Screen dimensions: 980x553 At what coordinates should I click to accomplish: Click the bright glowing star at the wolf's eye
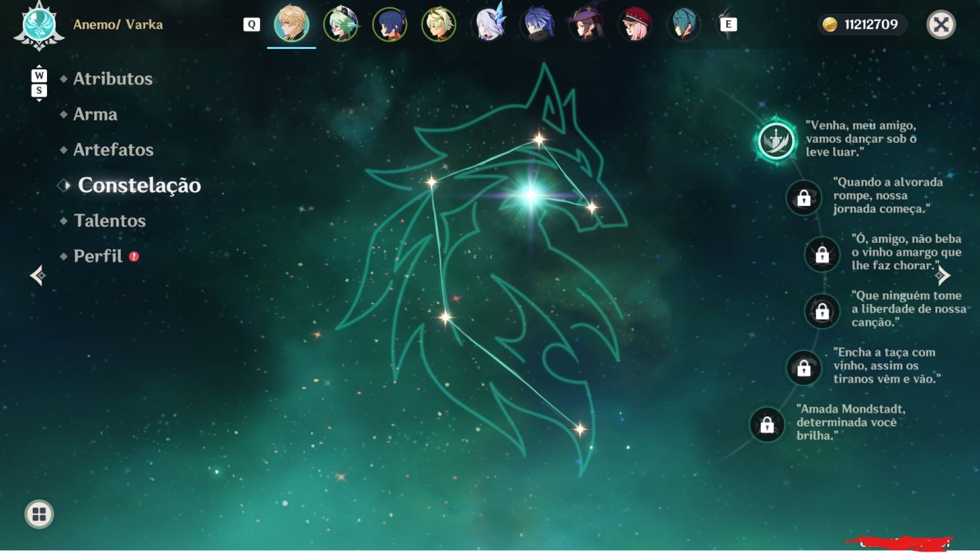coord(531,196)
